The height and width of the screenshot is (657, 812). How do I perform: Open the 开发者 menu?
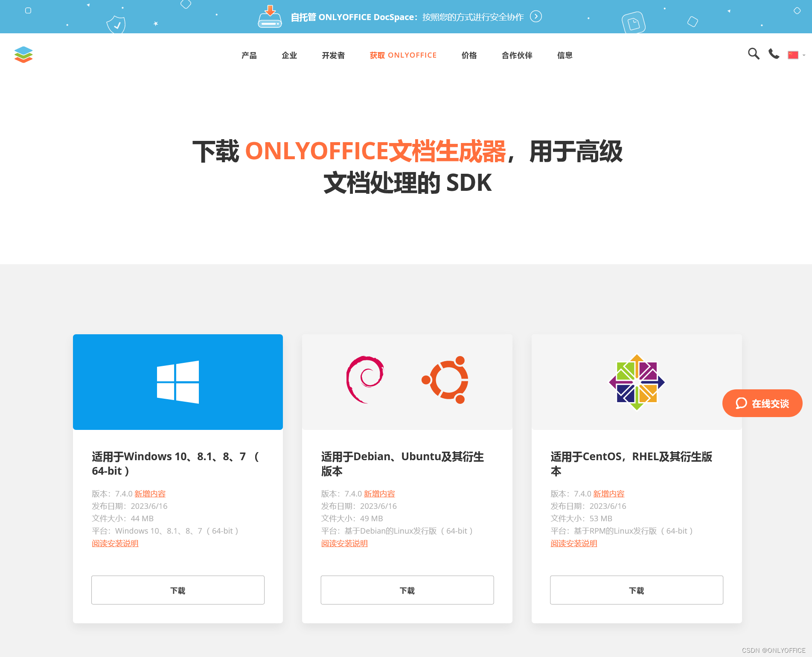coord(333,55)
